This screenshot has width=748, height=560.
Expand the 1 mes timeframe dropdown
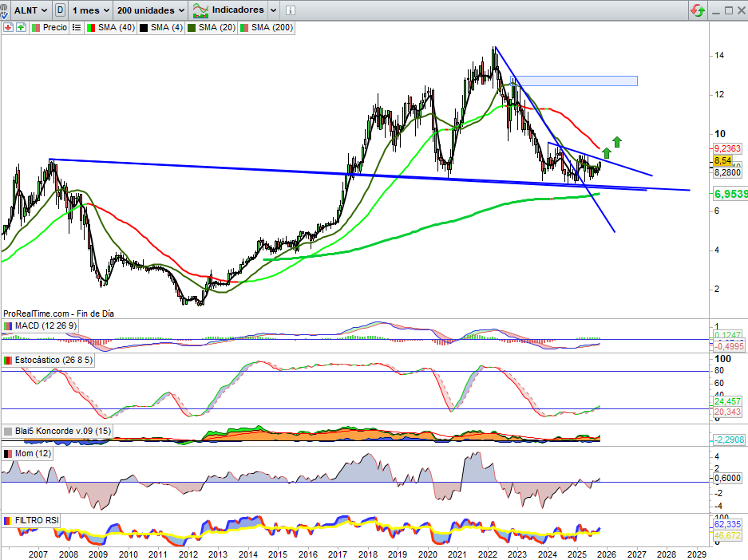tap(89, 10)
